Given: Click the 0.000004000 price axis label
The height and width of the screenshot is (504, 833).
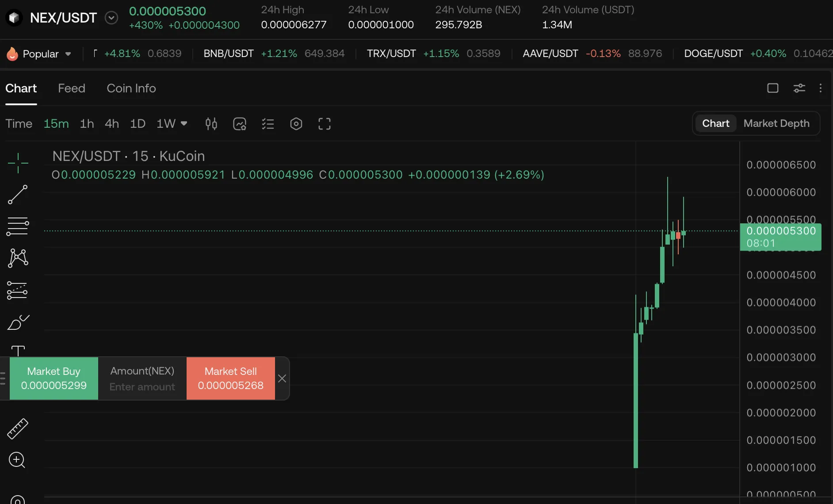Looking at the screenshot, I should pos(781,302).
